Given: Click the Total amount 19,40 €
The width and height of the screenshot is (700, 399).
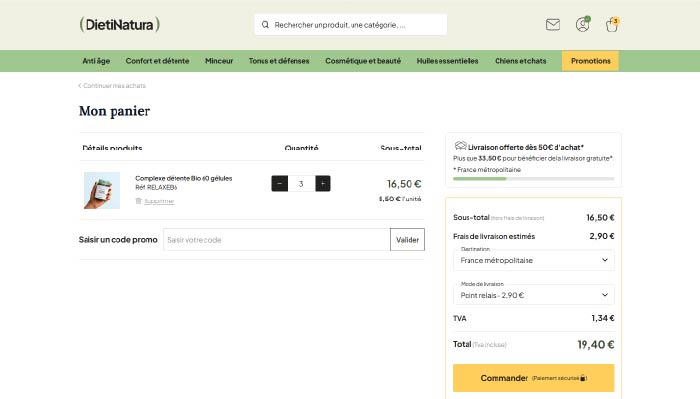Looking at the screenshot, I should click(596, 345).
